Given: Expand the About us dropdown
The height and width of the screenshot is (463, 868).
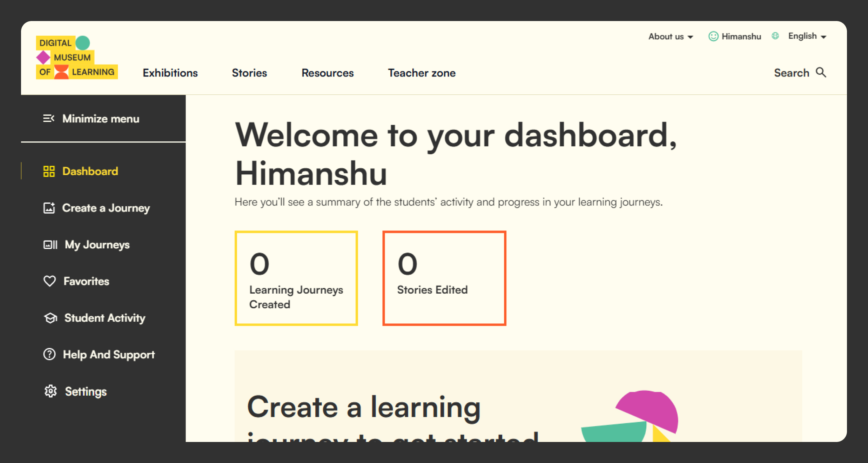Looking at the screenshot, I should tap(670, 36).
